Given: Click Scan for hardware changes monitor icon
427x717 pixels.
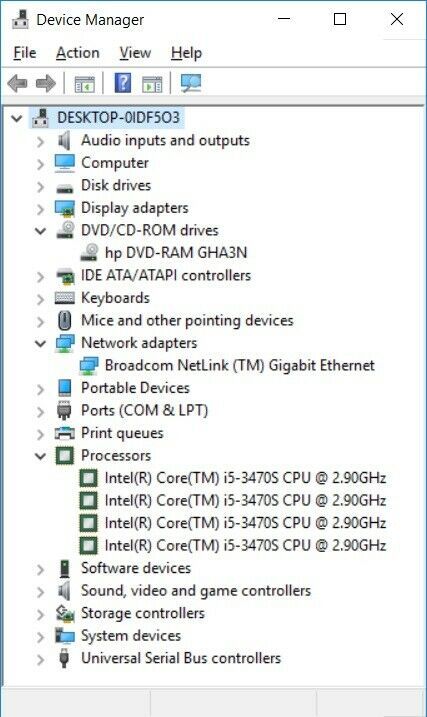Looking at the screenshot, I should pyautogui.click(x=191, y=83).
